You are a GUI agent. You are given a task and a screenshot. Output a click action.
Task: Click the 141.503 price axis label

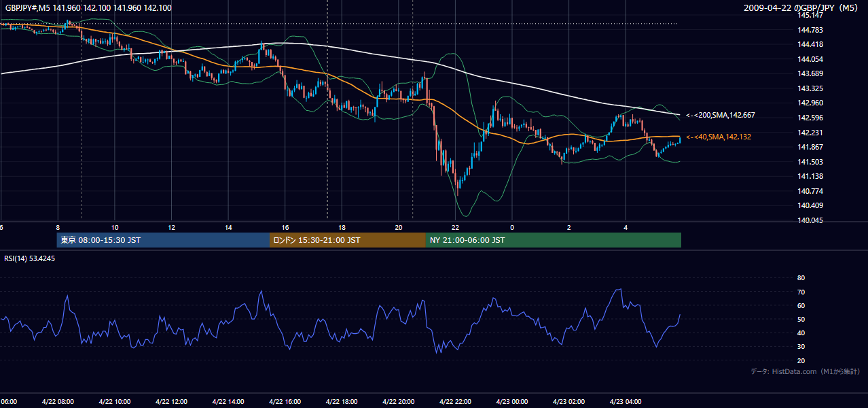(x=810, y=162)
